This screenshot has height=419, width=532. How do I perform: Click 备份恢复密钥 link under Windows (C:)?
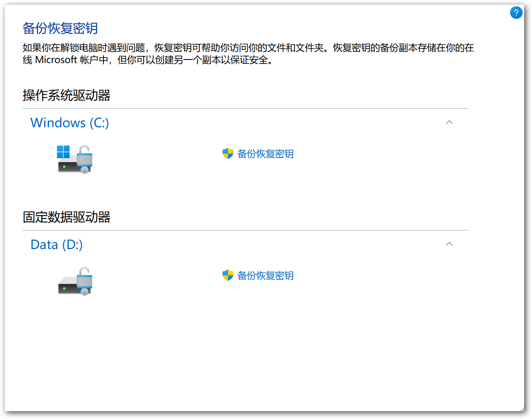tap(266, 154)
